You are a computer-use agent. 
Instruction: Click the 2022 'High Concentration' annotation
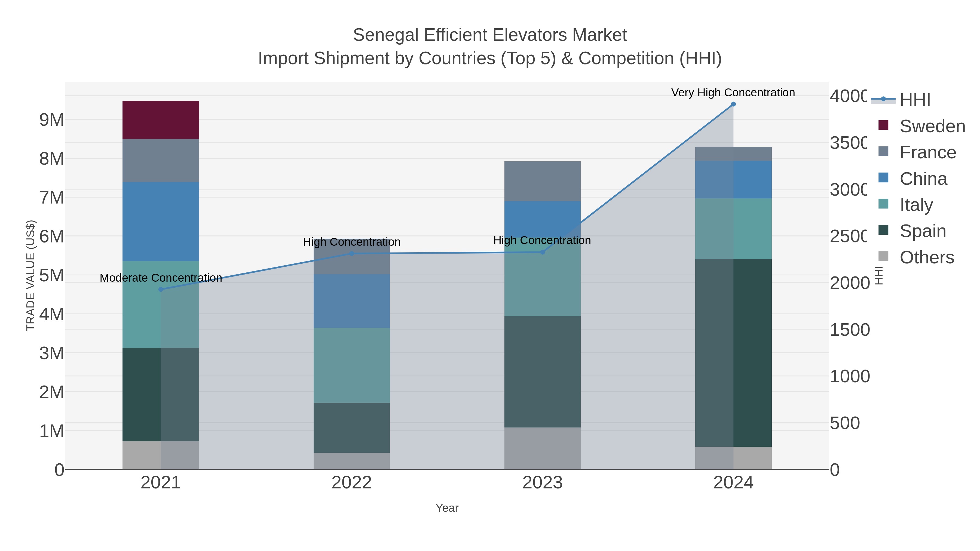pos(352,242)
